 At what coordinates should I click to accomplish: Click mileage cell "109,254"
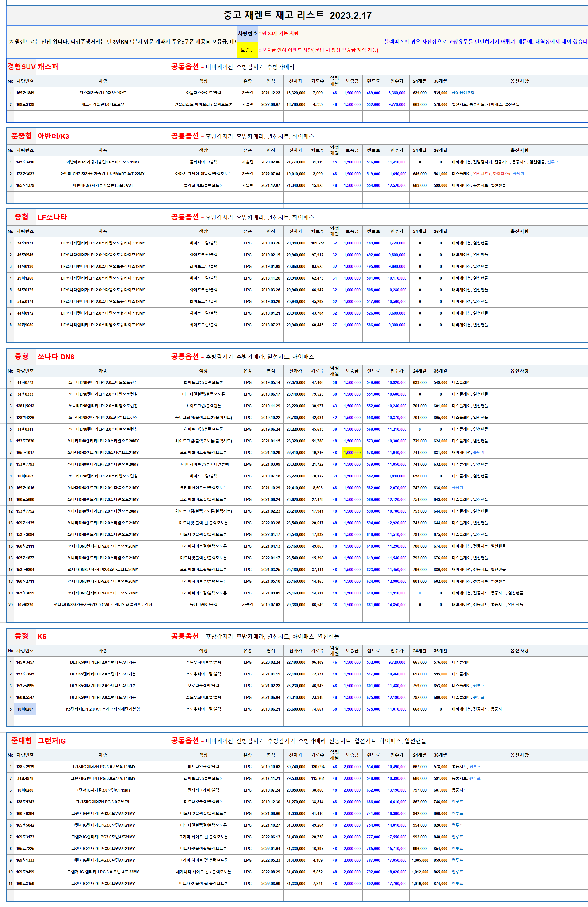pos(318,243)
